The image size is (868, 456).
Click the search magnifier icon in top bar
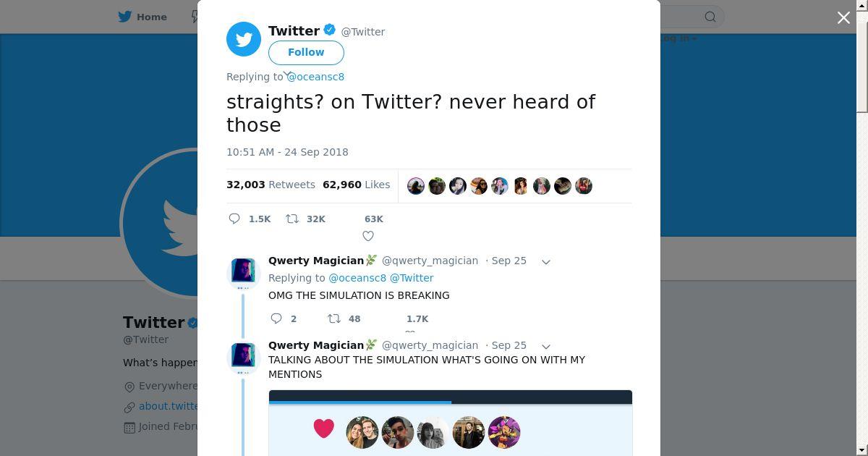pos(710,17)
